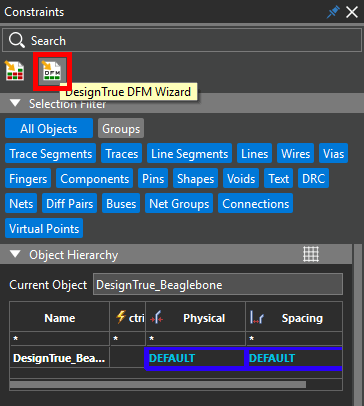Click the DEFAULT value under Spacing
This screenshot has width=364, height=406.
click(272, 358)
